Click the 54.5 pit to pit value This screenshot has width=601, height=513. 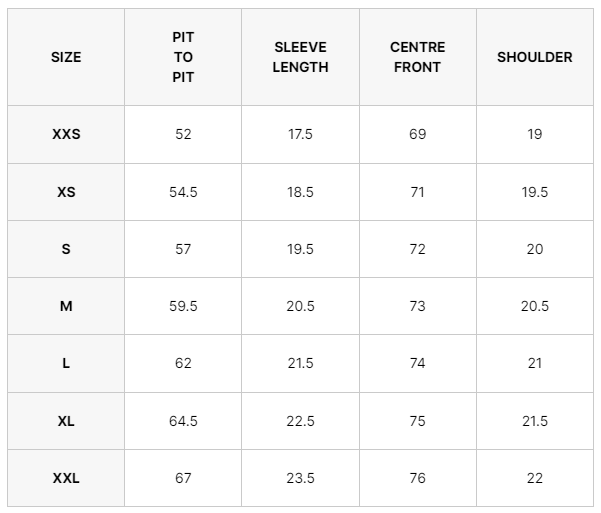point(183,192)
